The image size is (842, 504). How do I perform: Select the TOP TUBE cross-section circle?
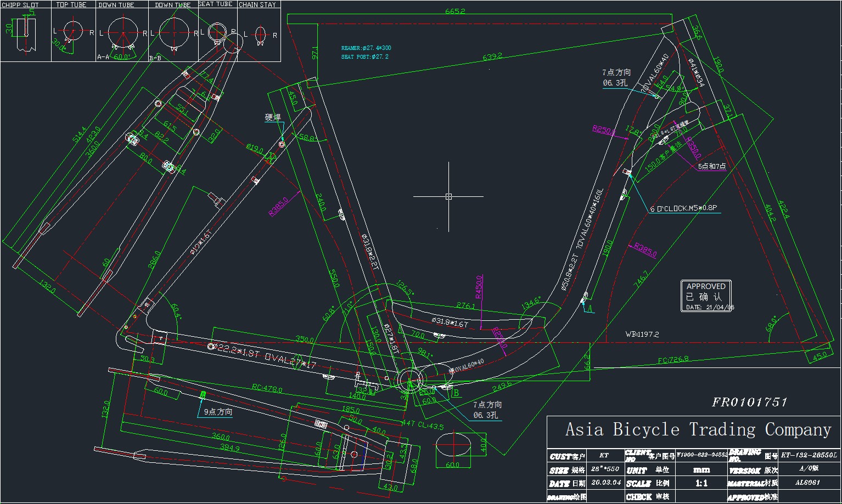[x=72, y=31]
